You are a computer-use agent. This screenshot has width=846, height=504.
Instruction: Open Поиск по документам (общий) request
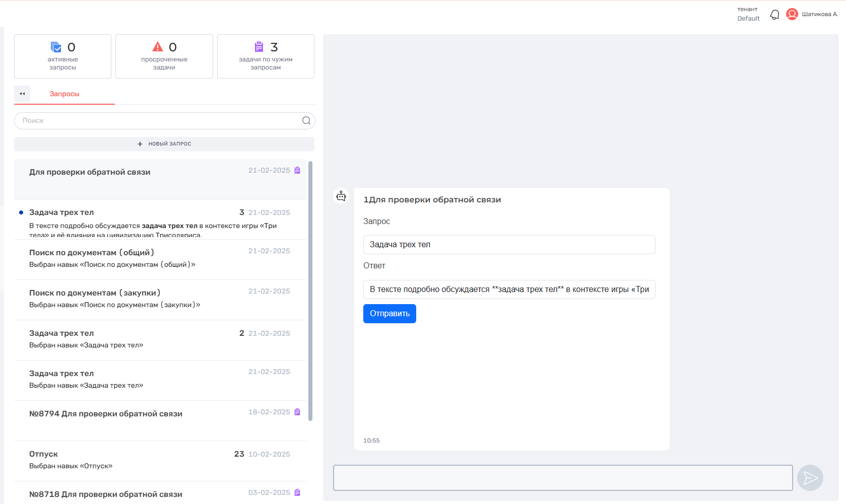160,260
